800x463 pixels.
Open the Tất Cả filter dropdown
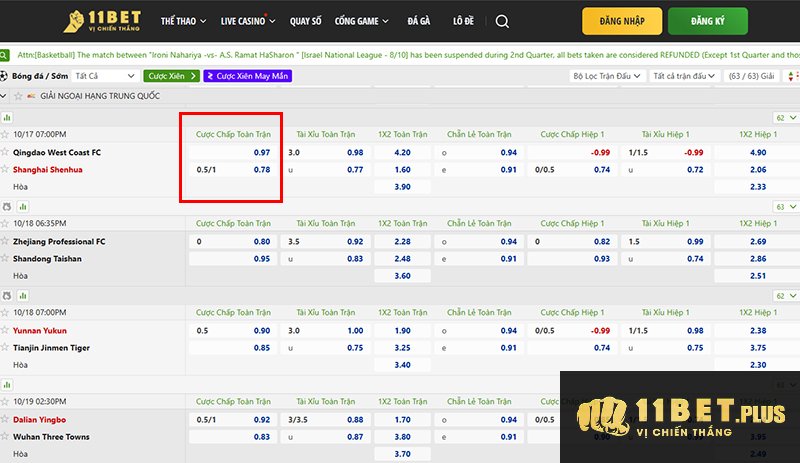[104, 75]
